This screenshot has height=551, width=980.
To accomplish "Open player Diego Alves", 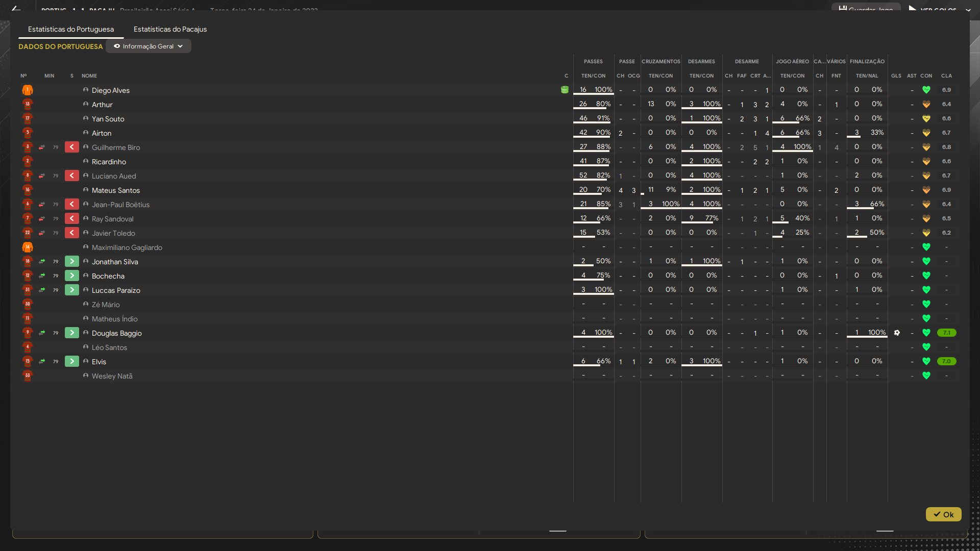I will click(111, 90).
